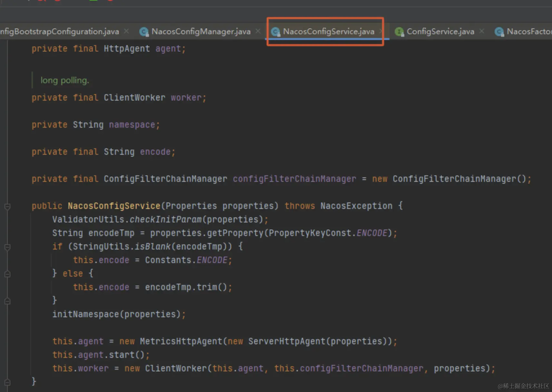The image size is (552, 392).
Task: Click the 'namespace' field name
Action: (x=132, y=125)
